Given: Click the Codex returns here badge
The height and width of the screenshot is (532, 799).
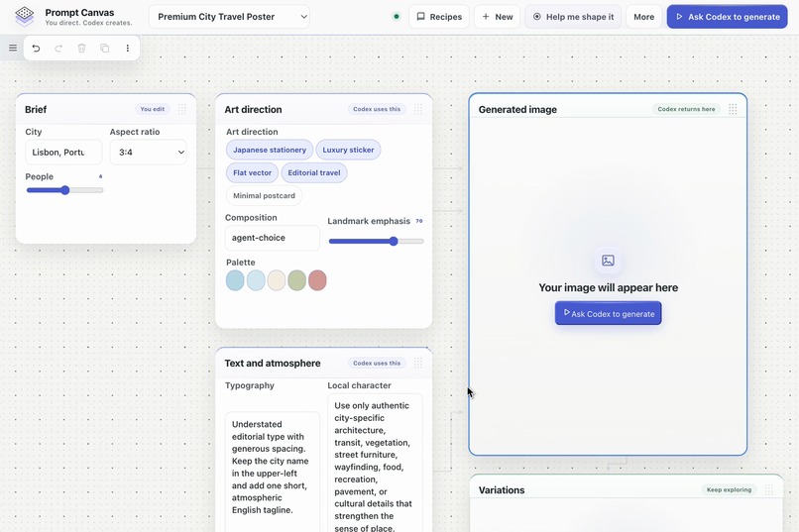Looking at the screenshot, I should coord(686,109).
